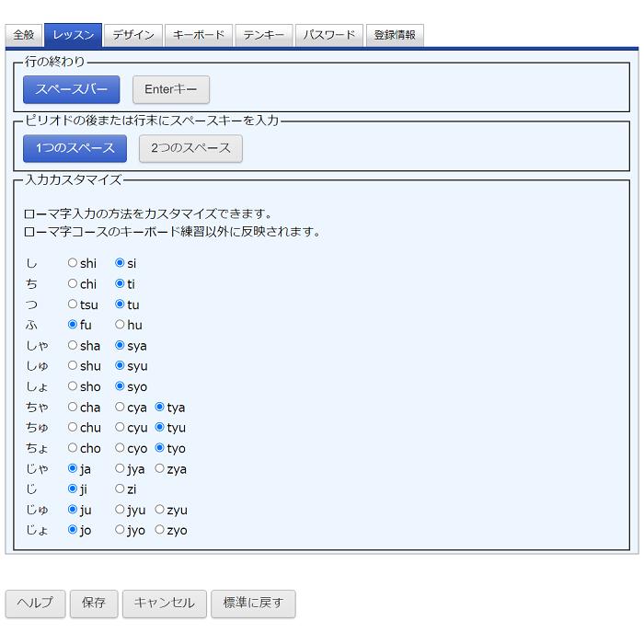Select the chi radio option

[x=73, y=283]
